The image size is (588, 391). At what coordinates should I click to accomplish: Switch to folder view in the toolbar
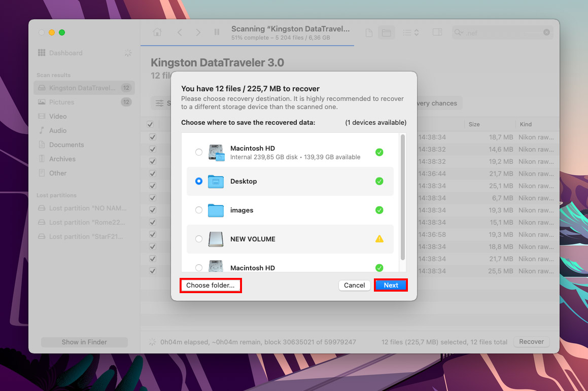click(x=386, y=32)
